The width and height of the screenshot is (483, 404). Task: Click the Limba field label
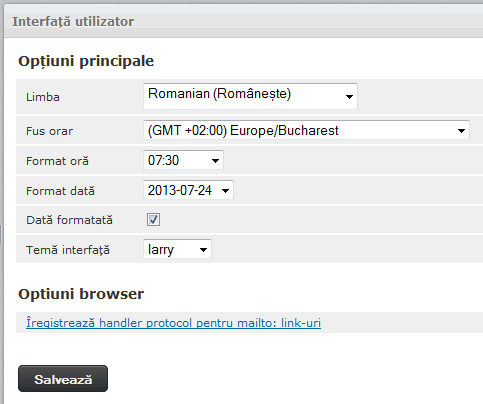[x=43, y=97]
